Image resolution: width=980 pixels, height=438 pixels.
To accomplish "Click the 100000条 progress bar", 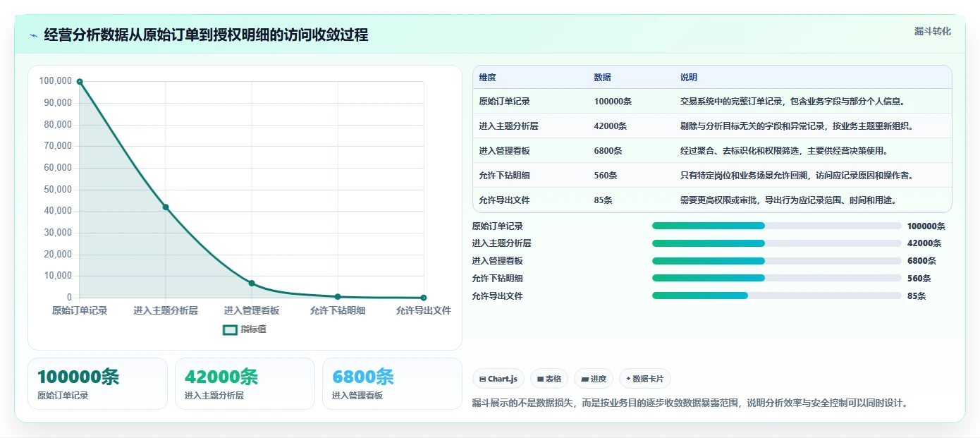I will [x=777, y=226].
